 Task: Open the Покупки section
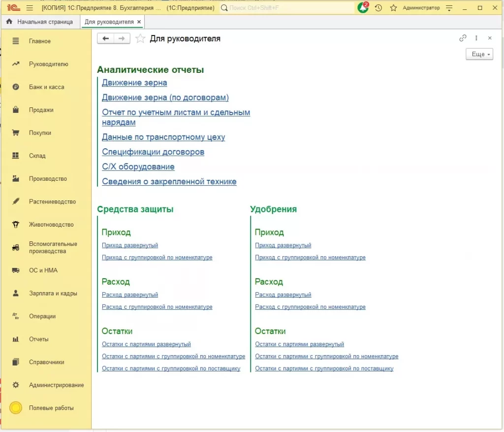click(40, 133)
